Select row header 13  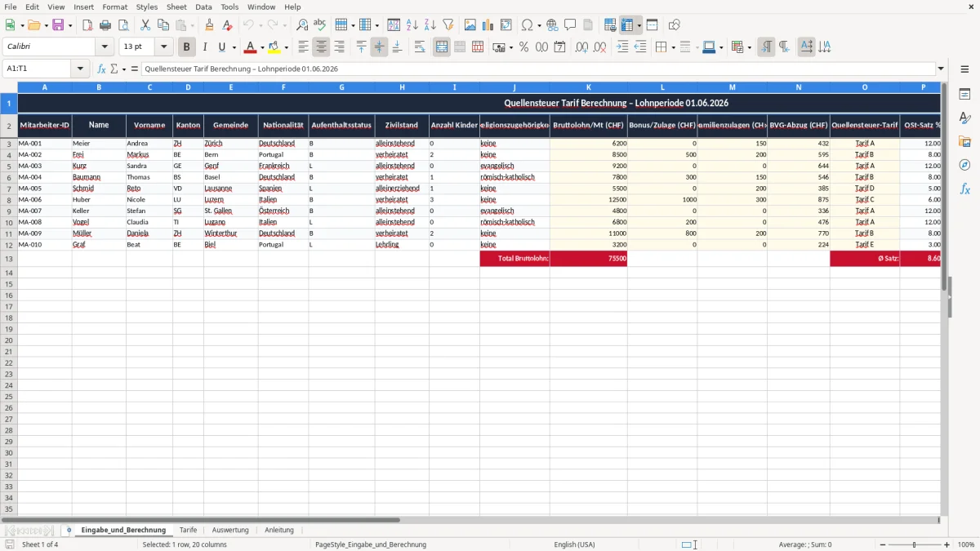(x=9, y=259)
